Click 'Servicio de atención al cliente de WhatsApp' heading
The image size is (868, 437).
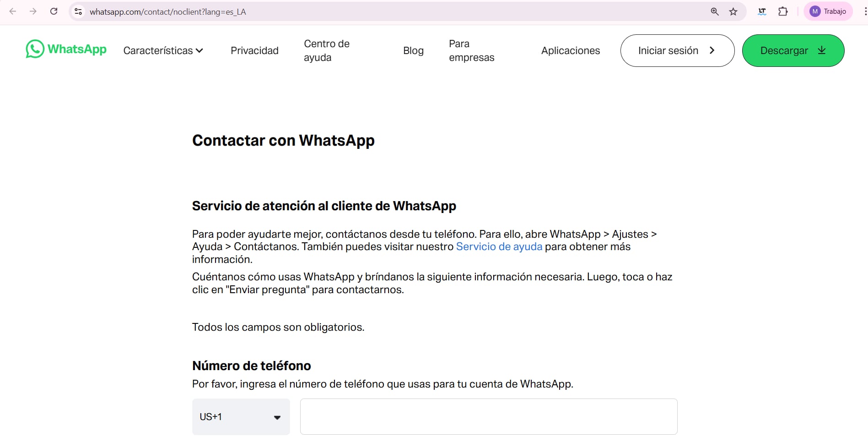coord(324,206)
